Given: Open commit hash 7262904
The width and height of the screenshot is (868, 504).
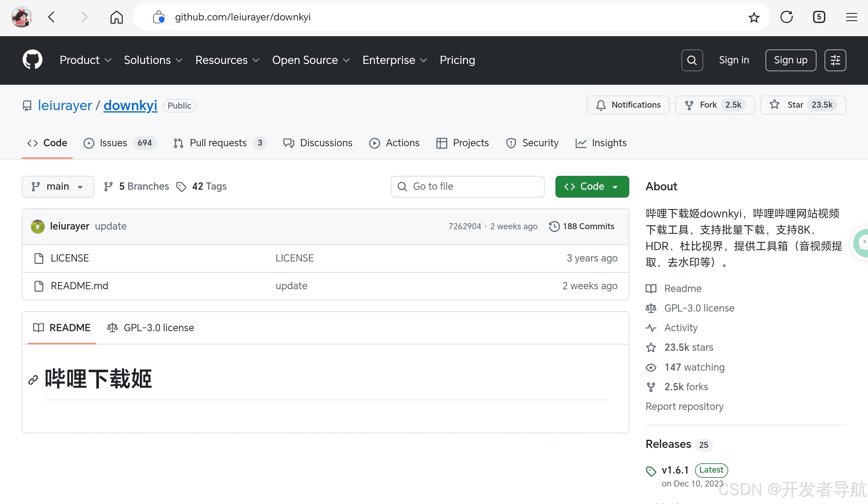Looking at the screenshot, I should click(465, 227).
